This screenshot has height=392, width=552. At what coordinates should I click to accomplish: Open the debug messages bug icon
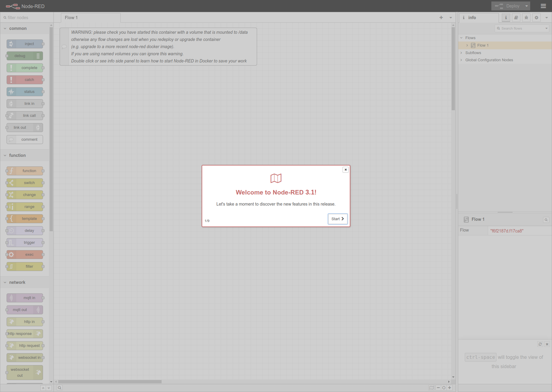[526, 18]
